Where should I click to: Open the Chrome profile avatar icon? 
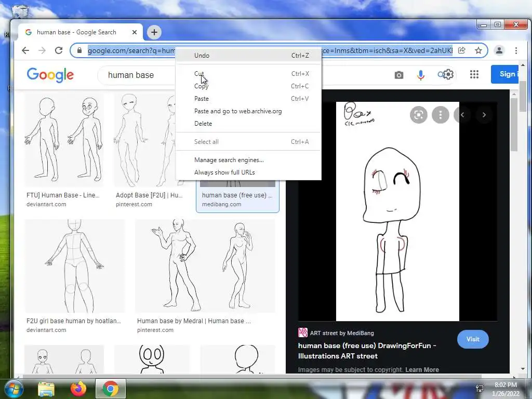(499, 50)
